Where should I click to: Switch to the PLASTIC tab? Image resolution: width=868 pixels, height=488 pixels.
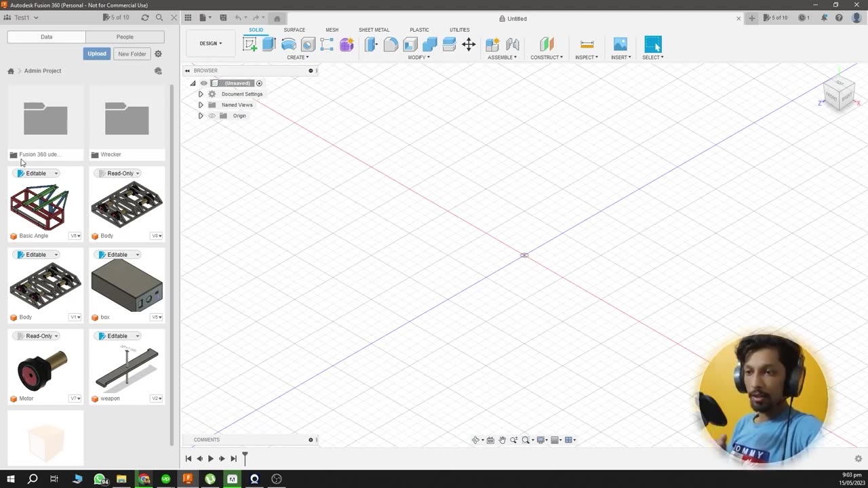pos(419,30)
